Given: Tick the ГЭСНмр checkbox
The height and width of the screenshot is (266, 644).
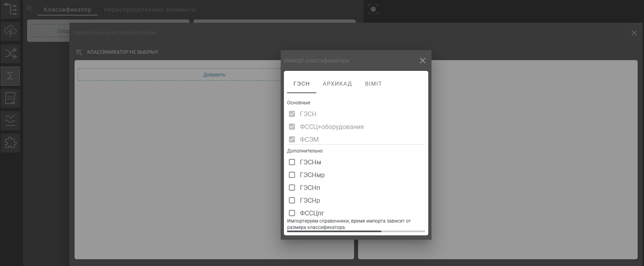Looking at the screenshot, I should click(292, 175).
